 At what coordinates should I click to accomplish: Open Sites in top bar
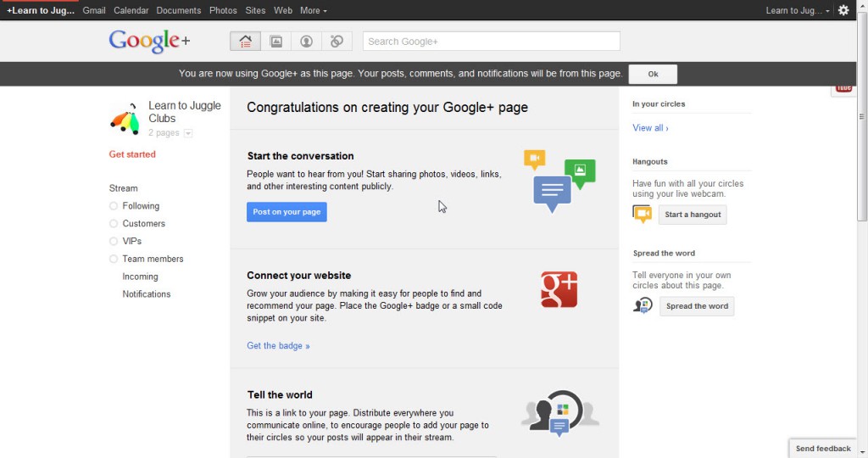point(255,10)
